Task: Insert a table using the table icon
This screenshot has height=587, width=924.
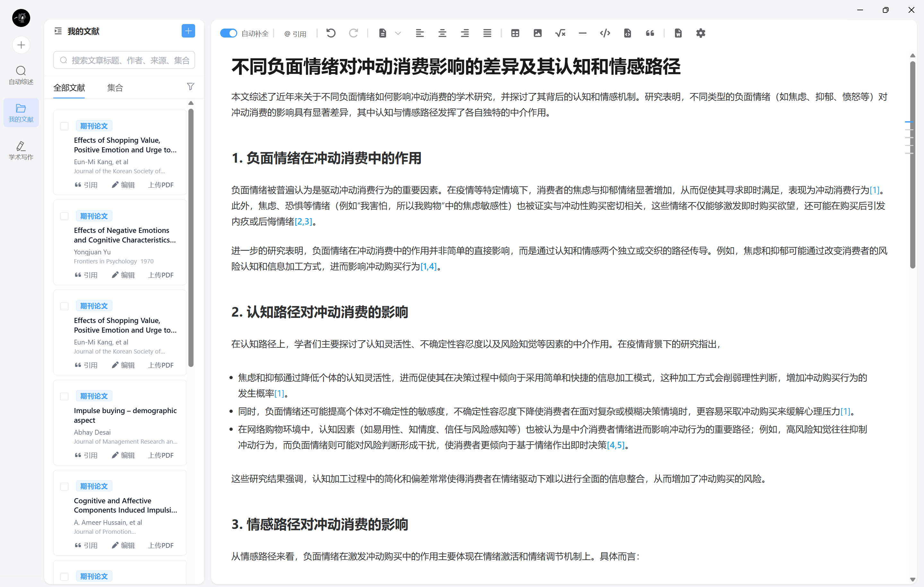Action: click(x=515, y=33)
